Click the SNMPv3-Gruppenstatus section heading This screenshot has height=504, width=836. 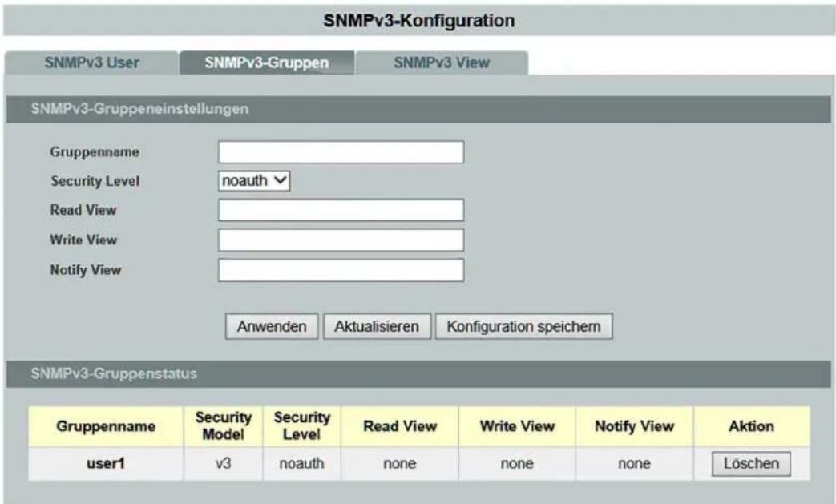click(114, 374)
